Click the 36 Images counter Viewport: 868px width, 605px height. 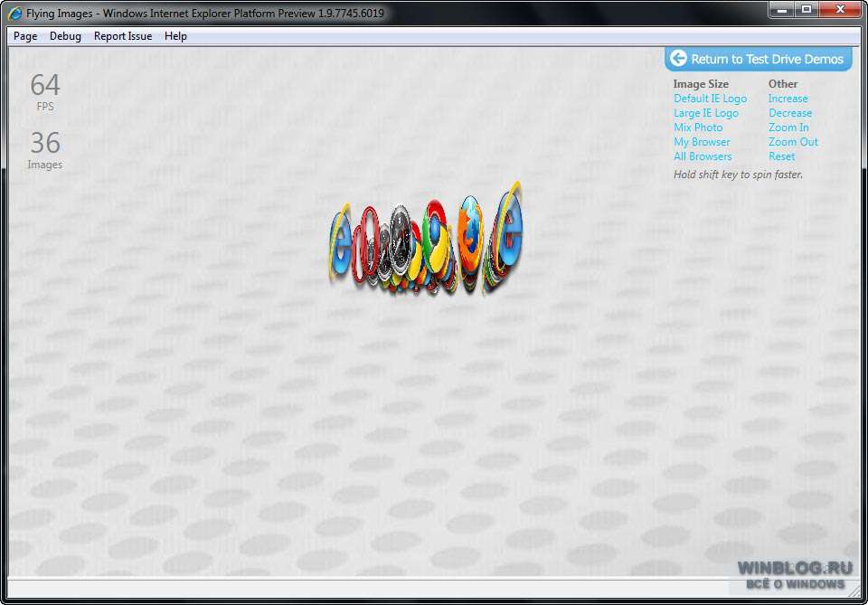[x=45, y=150]
